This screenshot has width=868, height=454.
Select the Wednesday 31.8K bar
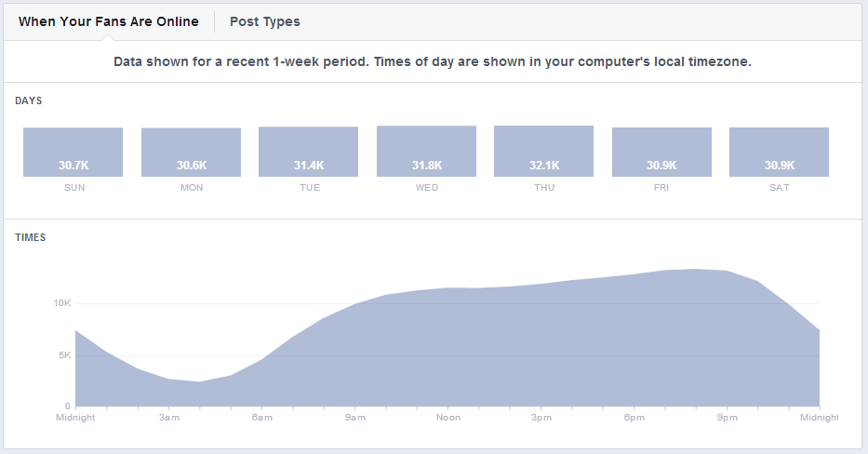coord(426,152)
